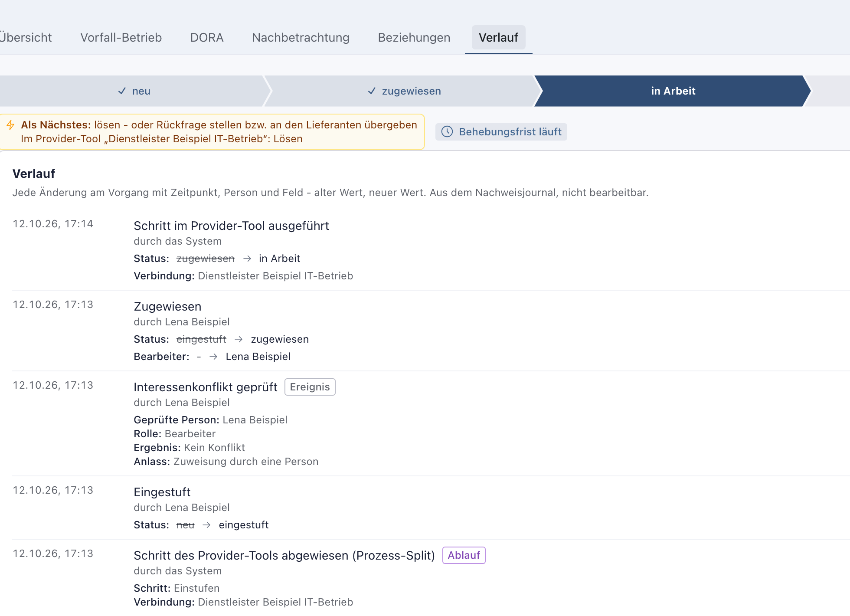The width and height of the screenshot is (850, 616).
Task: Click the 'Zugewiesen' entry title
Action: [167, 307]
